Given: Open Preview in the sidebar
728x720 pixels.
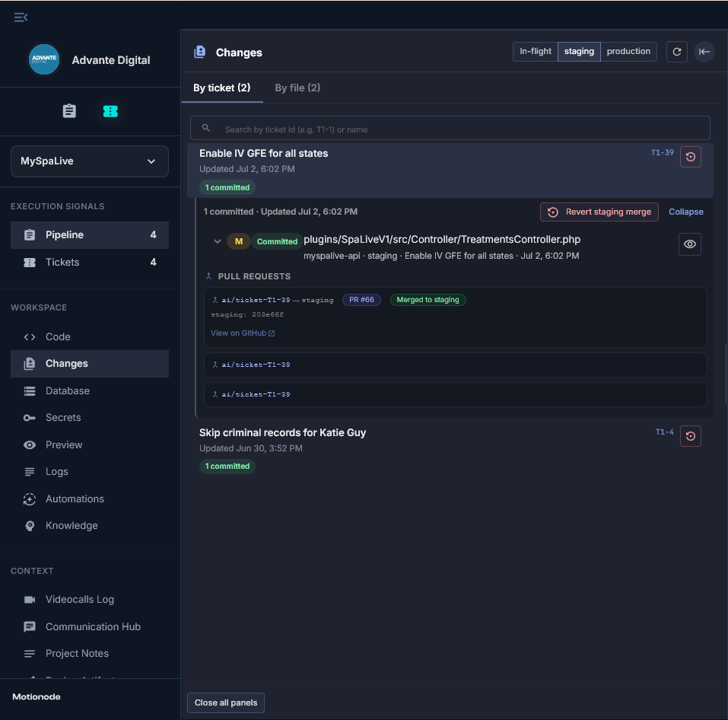Looking at the screenshot, I should click(x=90, y=445).
